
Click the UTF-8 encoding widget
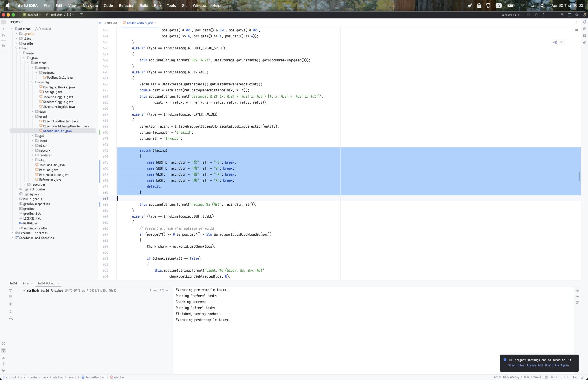pyautogui.click(x=564, y=377)
